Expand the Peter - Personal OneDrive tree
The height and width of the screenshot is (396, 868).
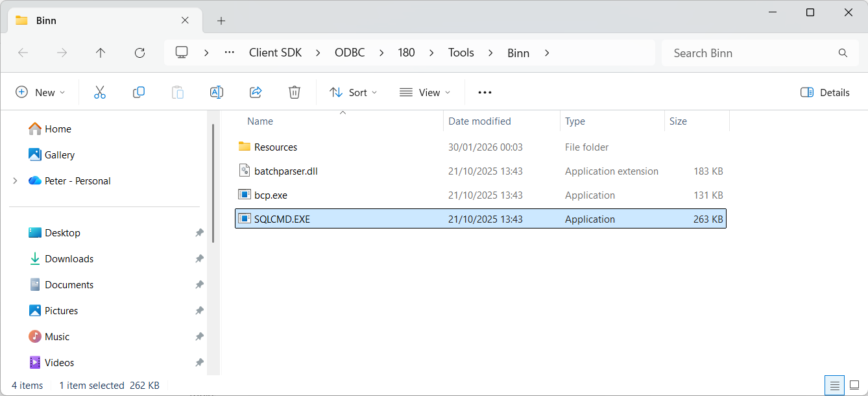(x=15, y=181)
